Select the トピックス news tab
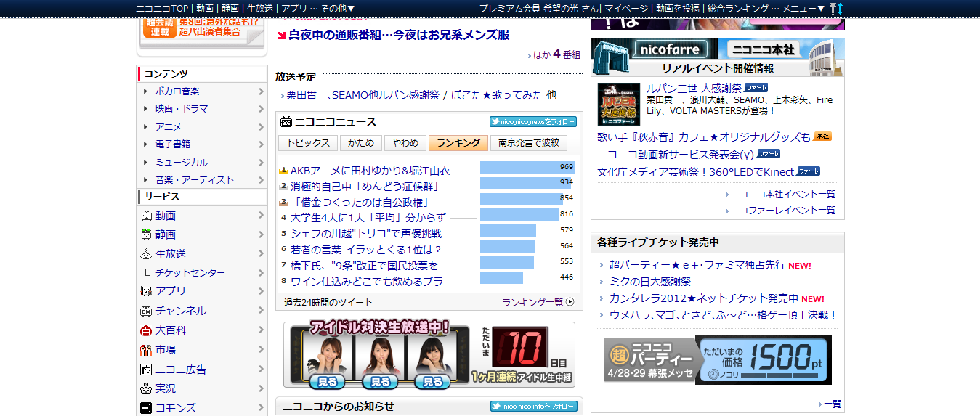The height and width of the screenshot is (416, 980). point(308,143)
